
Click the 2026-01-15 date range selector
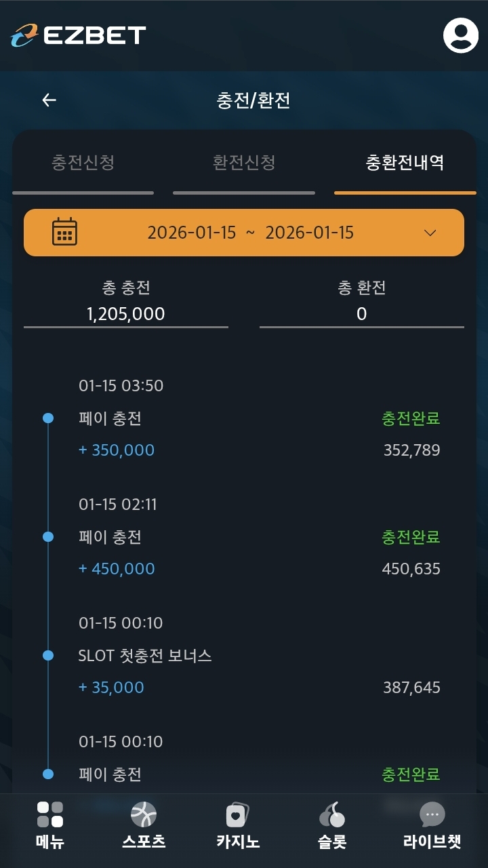point(250,233)
